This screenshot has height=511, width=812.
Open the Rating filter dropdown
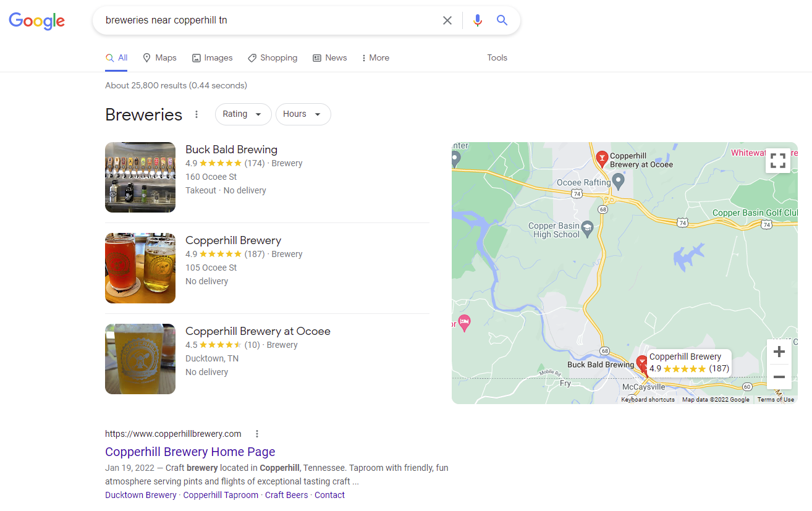243,114
